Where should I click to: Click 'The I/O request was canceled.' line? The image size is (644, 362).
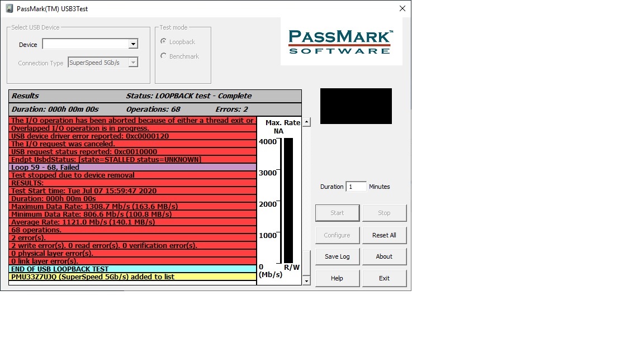pyautogui.click(x=132, y=144)
